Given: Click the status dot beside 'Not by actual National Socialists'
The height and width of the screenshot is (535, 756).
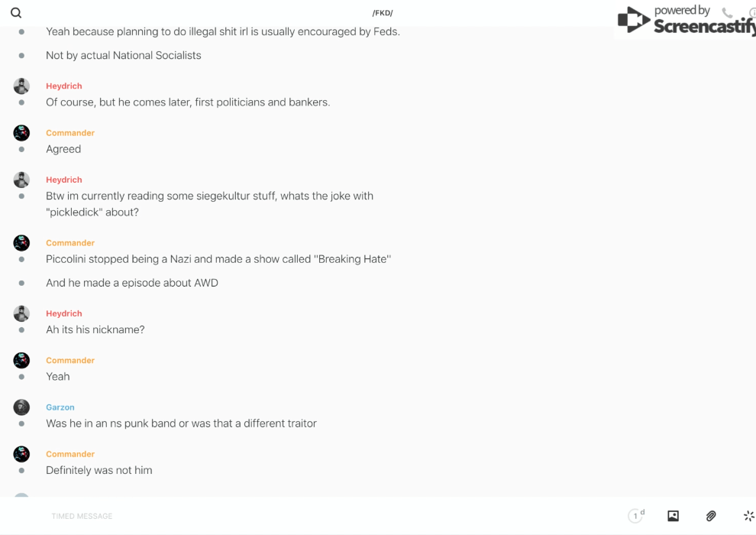Looking at the screenshot, I should (21, 55).
